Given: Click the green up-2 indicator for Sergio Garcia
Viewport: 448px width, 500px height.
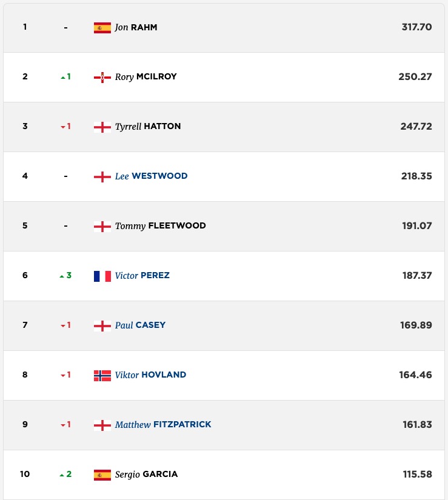Looking at the screenshot, I should [x=65, y=474].
